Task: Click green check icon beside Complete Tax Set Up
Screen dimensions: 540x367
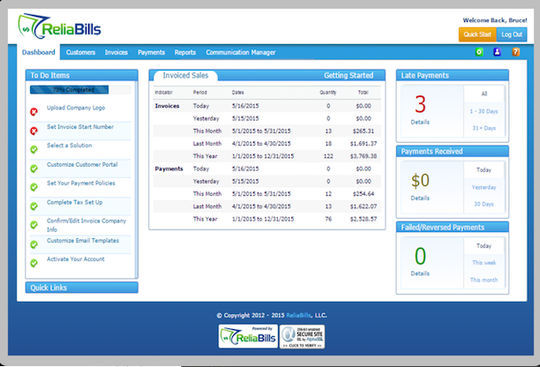Action: point(34,206)
